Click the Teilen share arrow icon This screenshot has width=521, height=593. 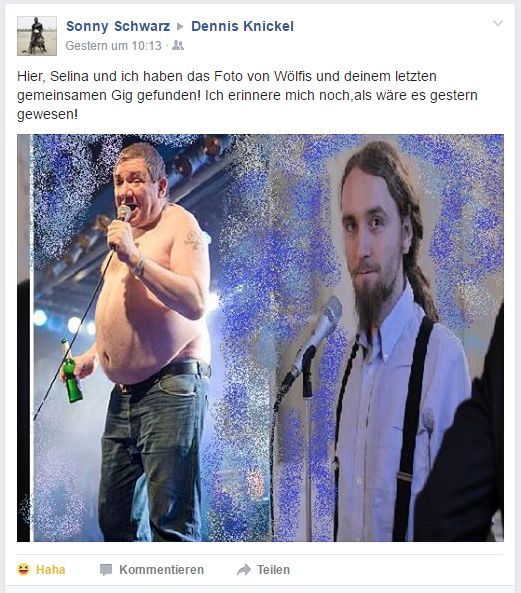[x=244, y=570]
